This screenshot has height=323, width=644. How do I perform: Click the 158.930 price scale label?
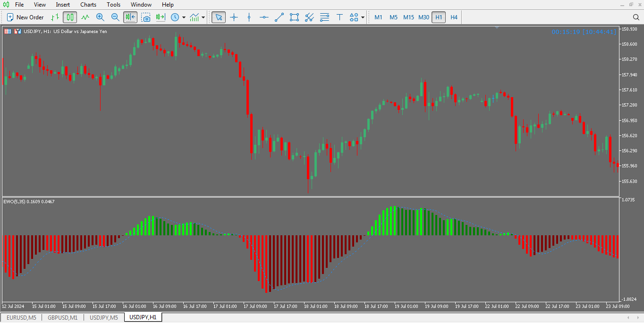click(630, 29)
